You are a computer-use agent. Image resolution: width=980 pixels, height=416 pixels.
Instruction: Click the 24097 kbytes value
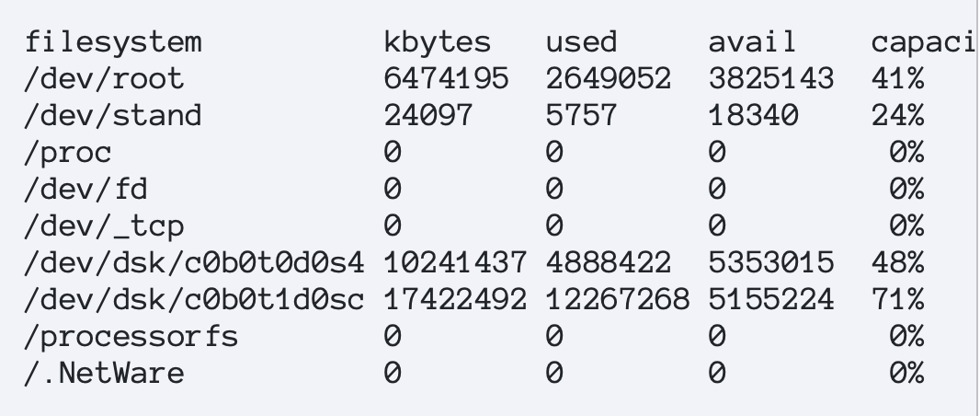(428, 116)
